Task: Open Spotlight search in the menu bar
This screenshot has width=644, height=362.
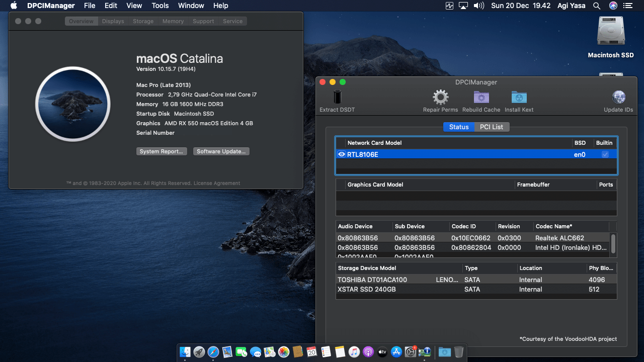Action: [x=597, y=6]
